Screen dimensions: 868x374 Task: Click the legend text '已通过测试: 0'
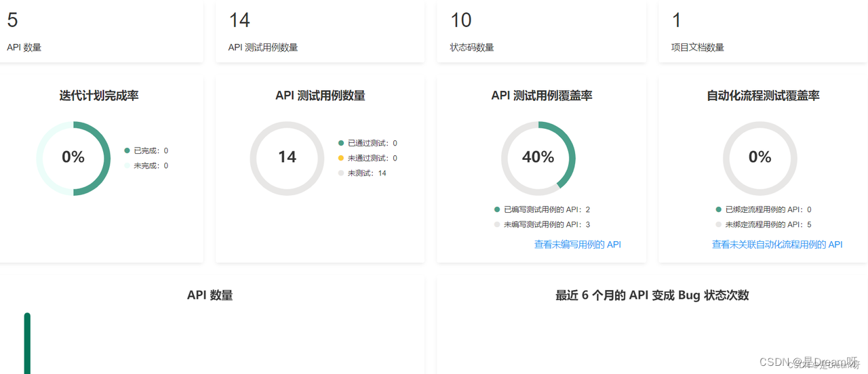(x=373, y=143)
